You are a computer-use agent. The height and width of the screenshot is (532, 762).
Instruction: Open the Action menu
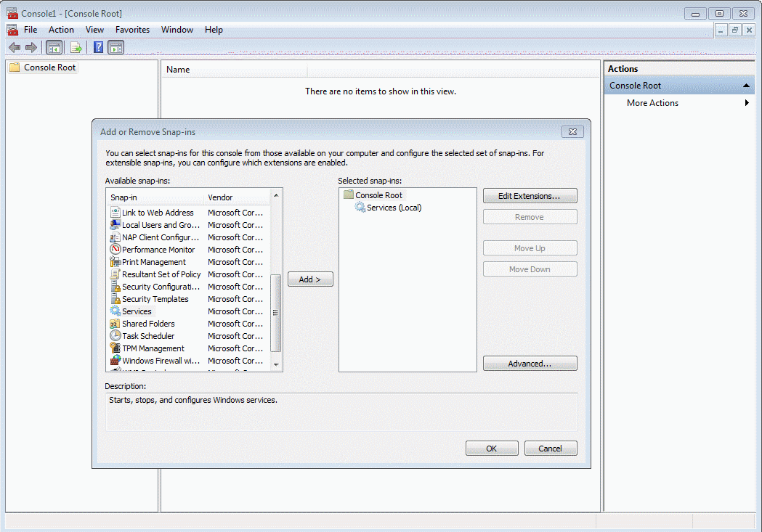[61, 30]
